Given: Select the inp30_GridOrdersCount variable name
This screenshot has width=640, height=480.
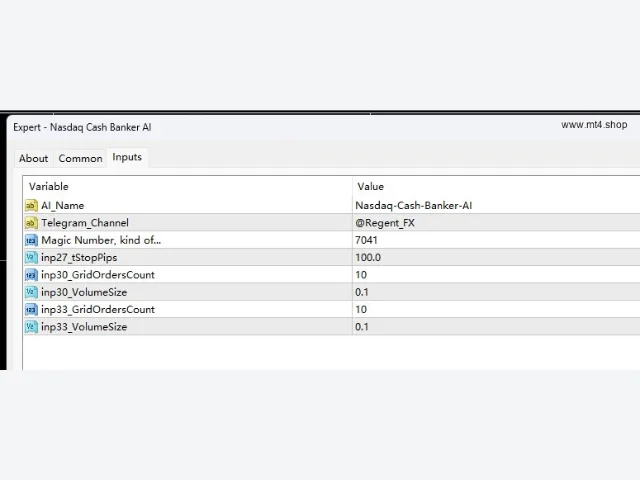Looking at the screenshot, I should (98, 275).
